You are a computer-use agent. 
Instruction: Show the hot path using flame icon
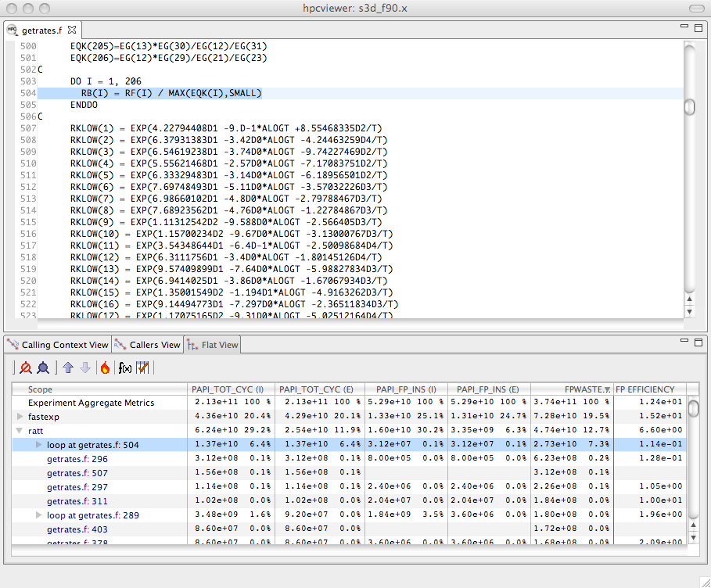(x=105, y=367)
